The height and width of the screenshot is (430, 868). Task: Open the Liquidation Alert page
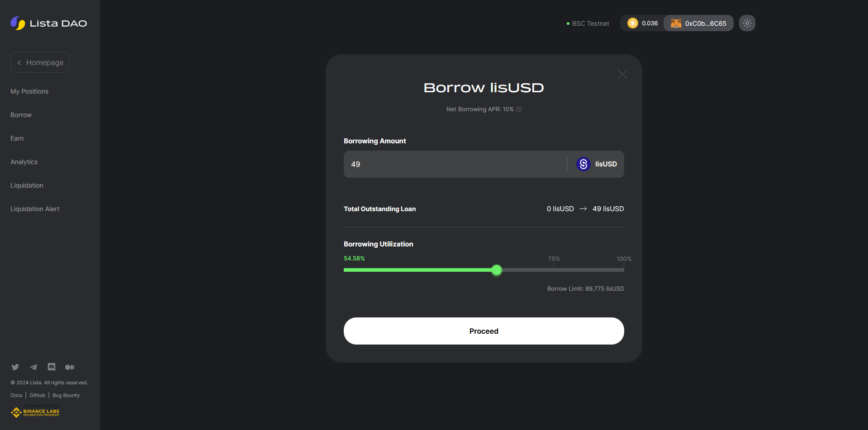click(35, 209)
